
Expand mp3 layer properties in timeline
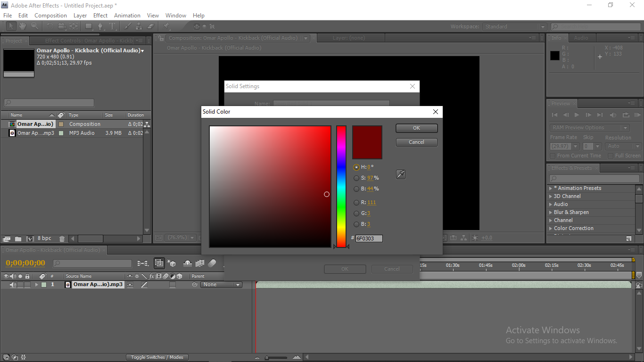click(x=36, y=285)
